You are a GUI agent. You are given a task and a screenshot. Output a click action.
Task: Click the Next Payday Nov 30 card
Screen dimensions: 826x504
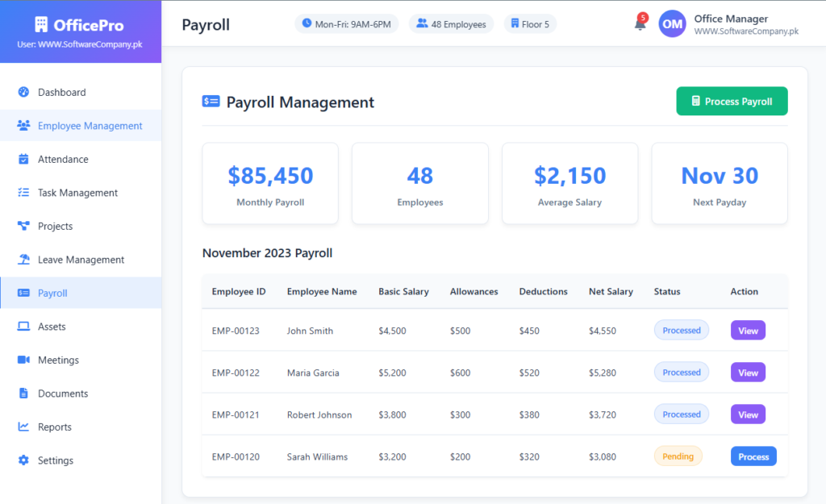[x=719, y=184]
